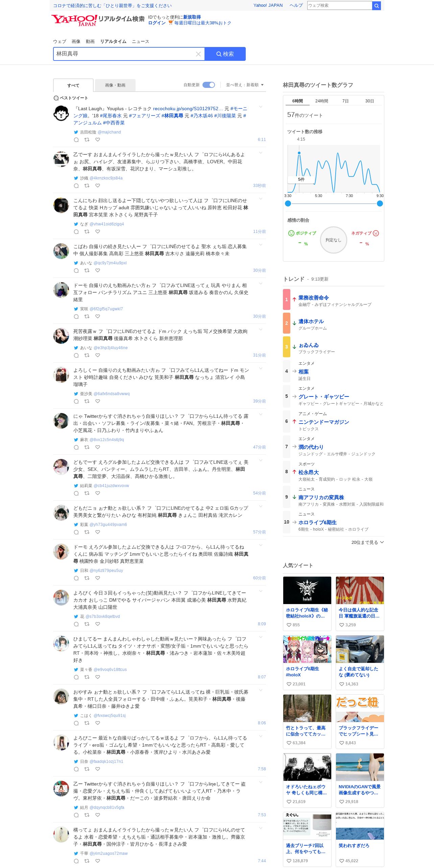434x868 pixels.
Task: Retweet the tweet by 日和 @ny6zti79peu5uy
Action: (x=87, y=578)
